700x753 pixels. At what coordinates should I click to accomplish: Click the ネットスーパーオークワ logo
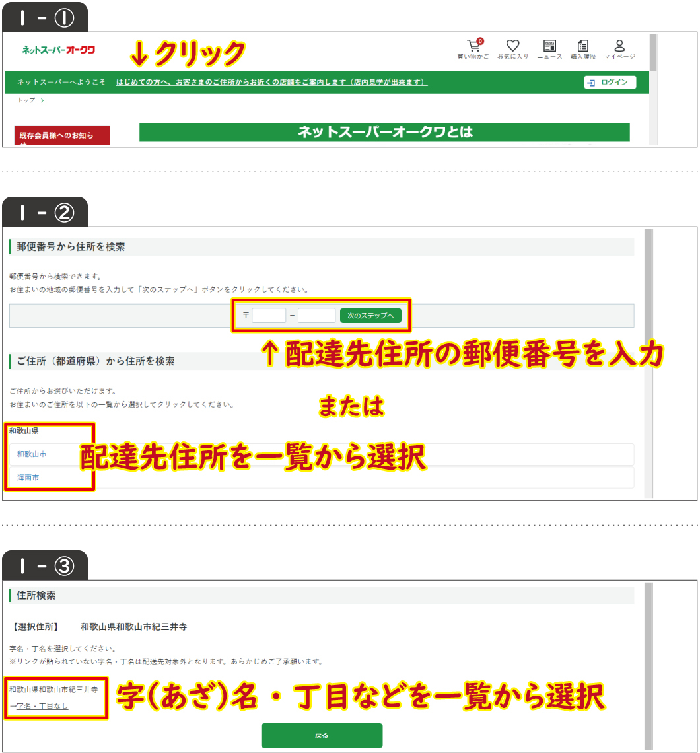click(59, 50)
